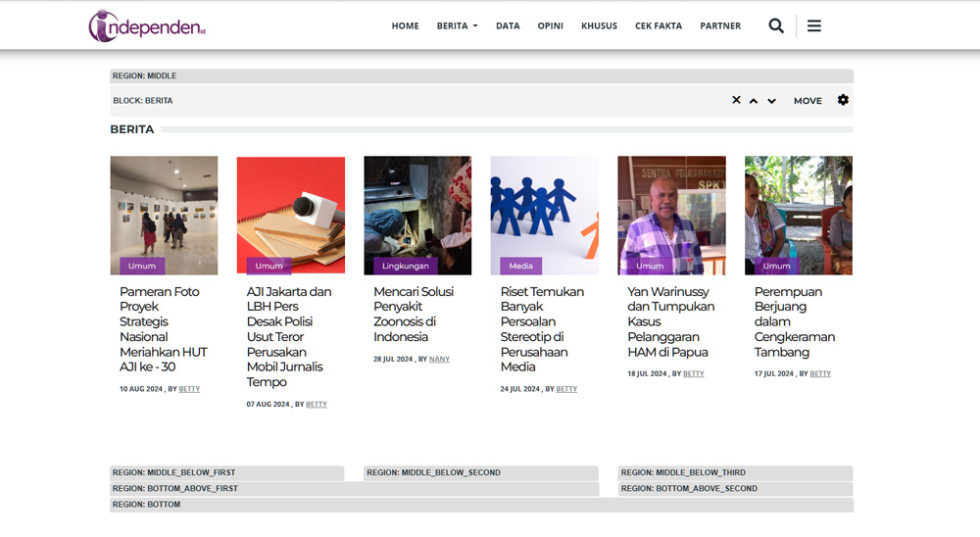980x537 pixels.
Task: Select the Media category tag
Action: tap(520, 266)
